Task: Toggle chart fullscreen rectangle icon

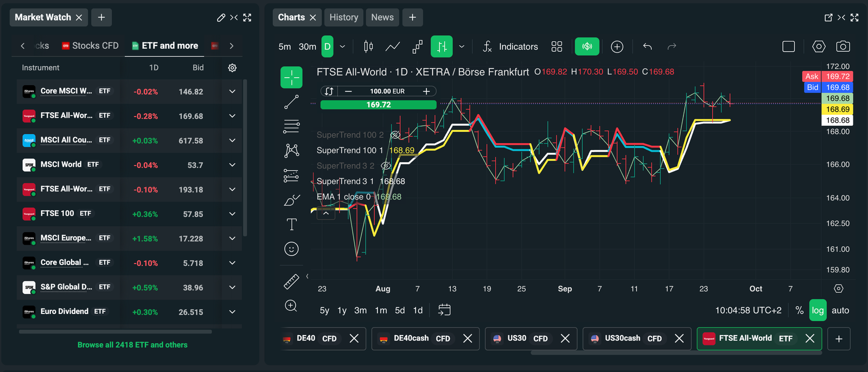Action: pos(789,47)
